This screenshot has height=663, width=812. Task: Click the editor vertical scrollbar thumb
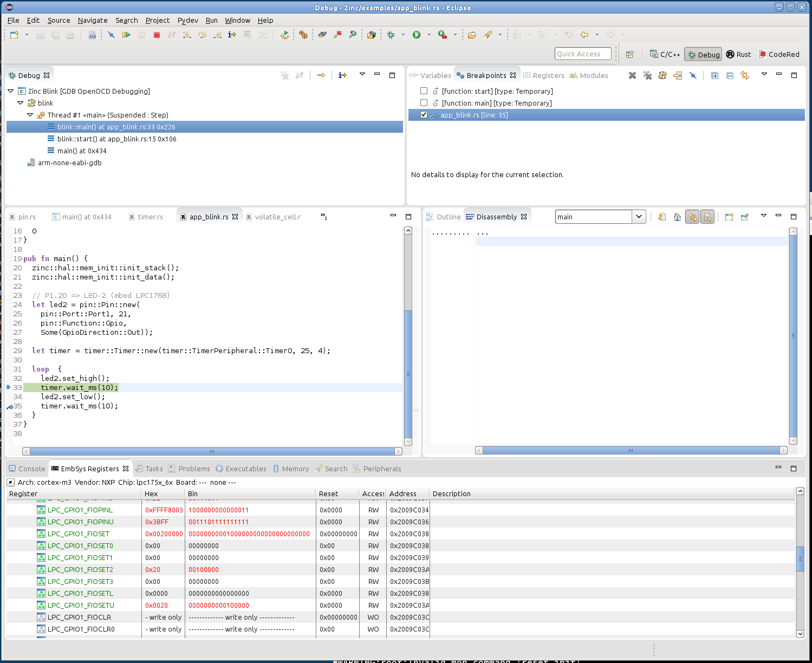point(408,374)
